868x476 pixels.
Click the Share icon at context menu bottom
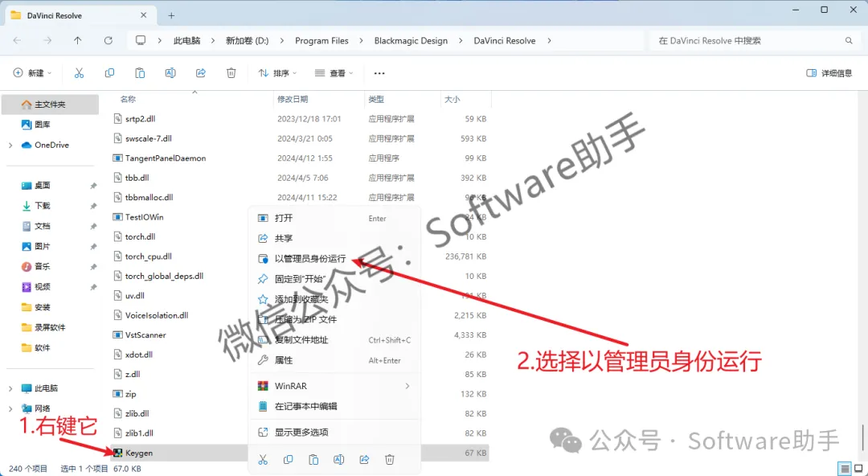pyautogui.click(x=364, y=459)
